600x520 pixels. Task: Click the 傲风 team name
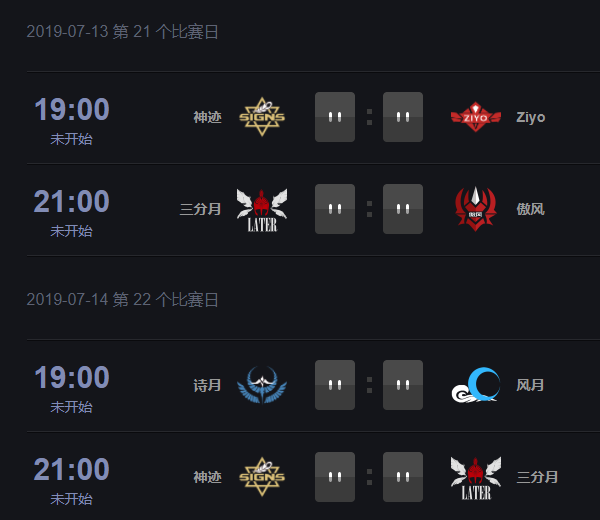pos(530,209)
